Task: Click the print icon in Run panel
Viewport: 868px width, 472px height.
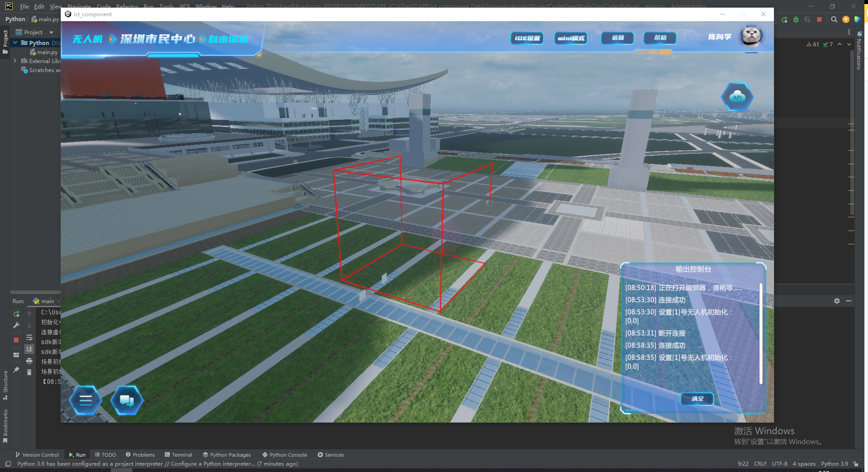Action: pyautogui.click(x=29, y=361)
